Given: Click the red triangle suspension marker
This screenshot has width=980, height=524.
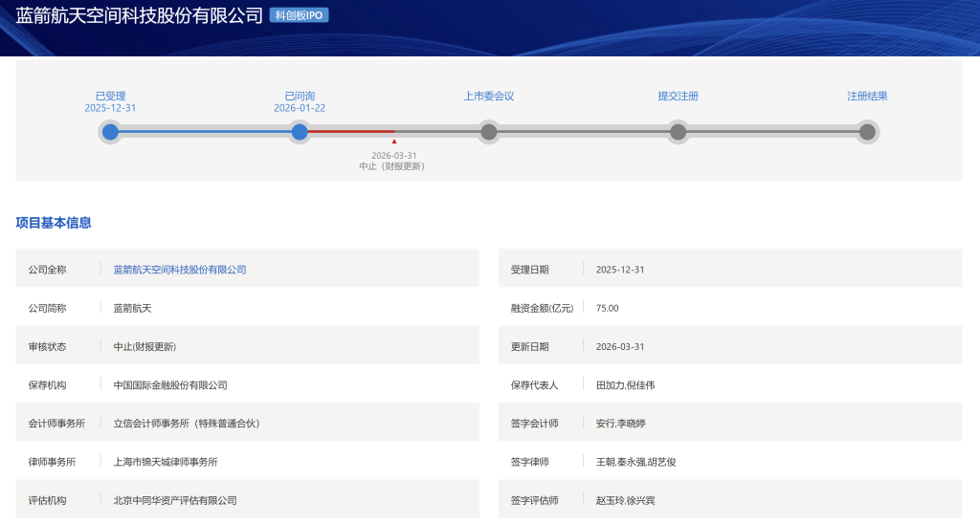Looking at the screenshot, I should [x=394, y=142].
